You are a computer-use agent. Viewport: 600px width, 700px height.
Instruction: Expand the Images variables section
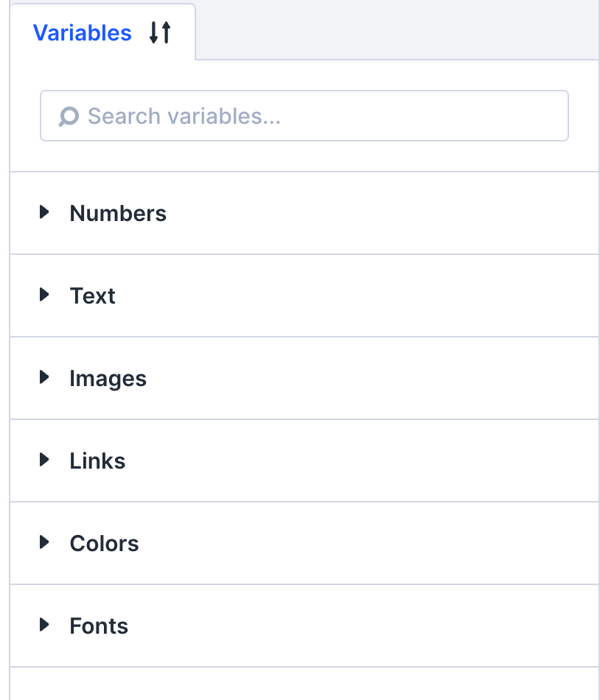[108, 378]
